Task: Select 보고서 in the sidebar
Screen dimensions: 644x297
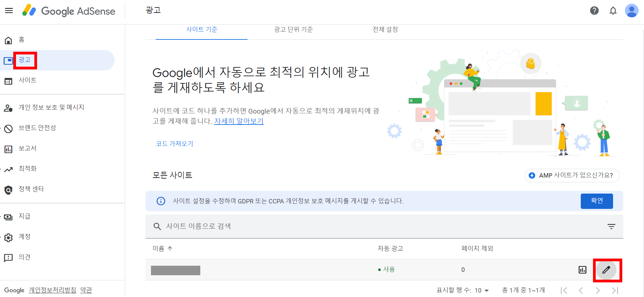Action: pos(28,148)
